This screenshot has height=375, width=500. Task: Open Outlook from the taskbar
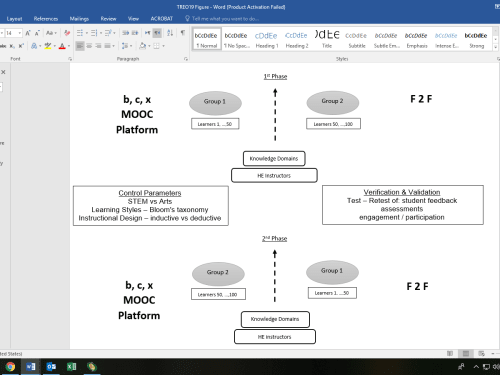click(51, 367)
